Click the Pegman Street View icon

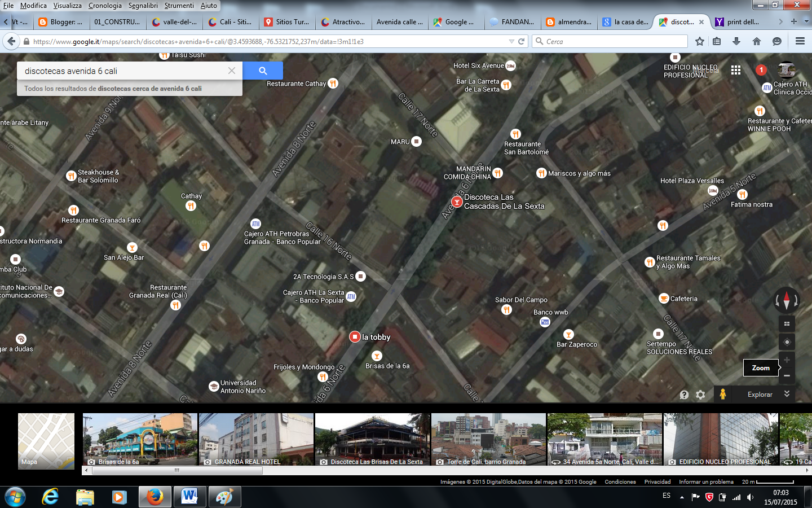(722, 394)
